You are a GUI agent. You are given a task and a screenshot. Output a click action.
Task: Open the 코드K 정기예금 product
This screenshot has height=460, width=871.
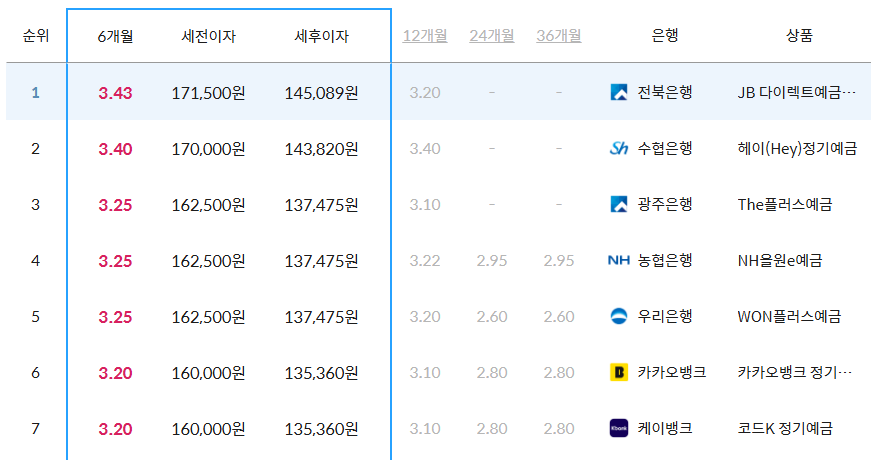point(785,428)
